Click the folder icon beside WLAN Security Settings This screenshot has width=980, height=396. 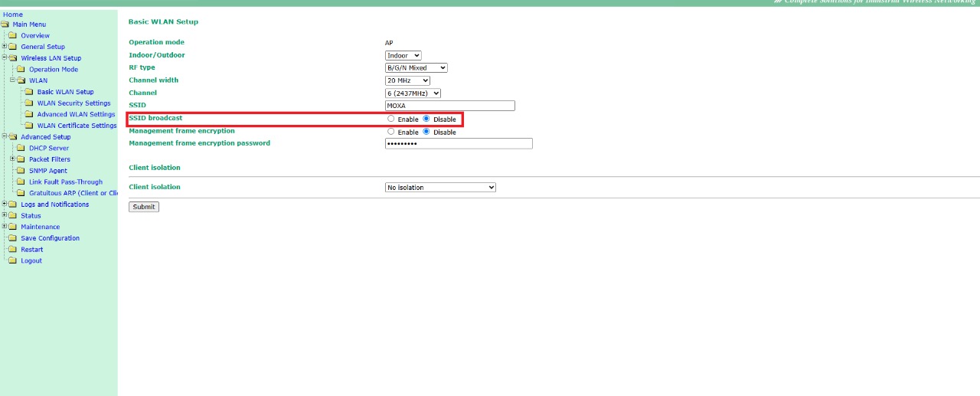tap(29, 103)
